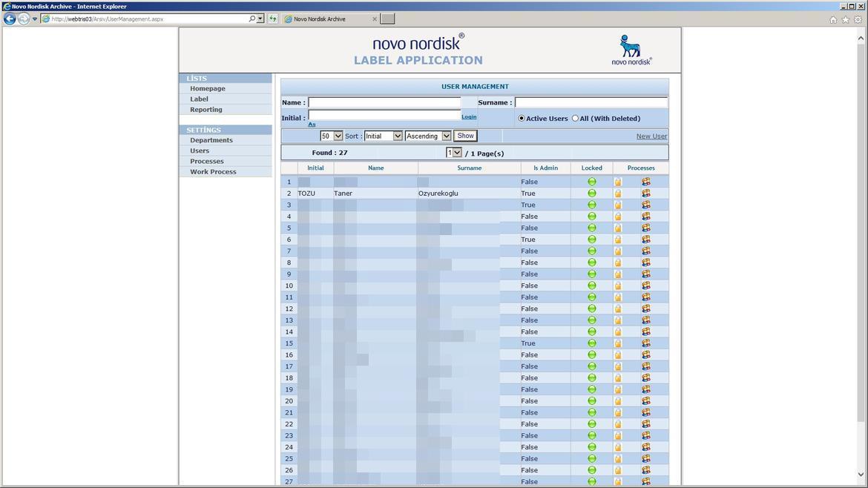The image size is (868, 488).
Task: Click the browser forward arrow button
Action: [23, 19]
